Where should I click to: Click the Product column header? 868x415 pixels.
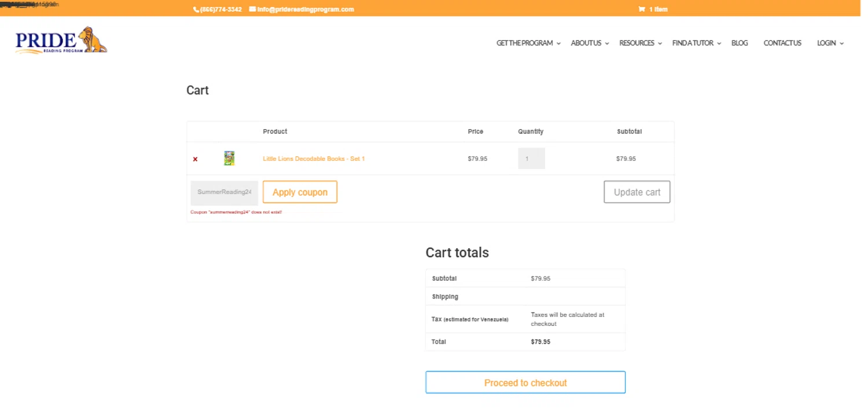tap(275, 131)
